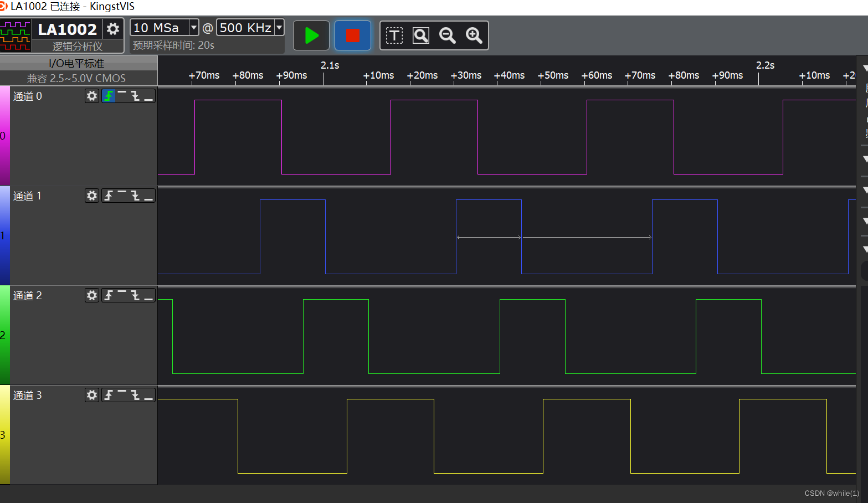This screenshot has height=503, width=868.
Task: Click the magenta color strip of 通道 0
Action: coord(5,136)
